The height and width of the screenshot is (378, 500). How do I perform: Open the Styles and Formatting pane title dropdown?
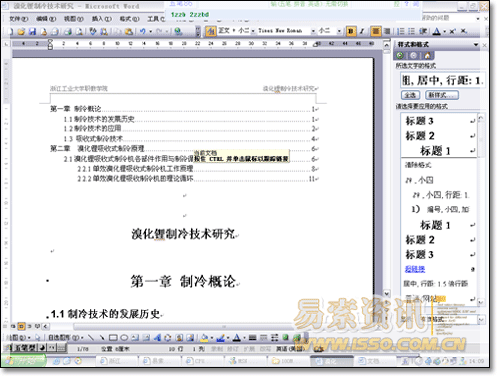tap(476, 45)
